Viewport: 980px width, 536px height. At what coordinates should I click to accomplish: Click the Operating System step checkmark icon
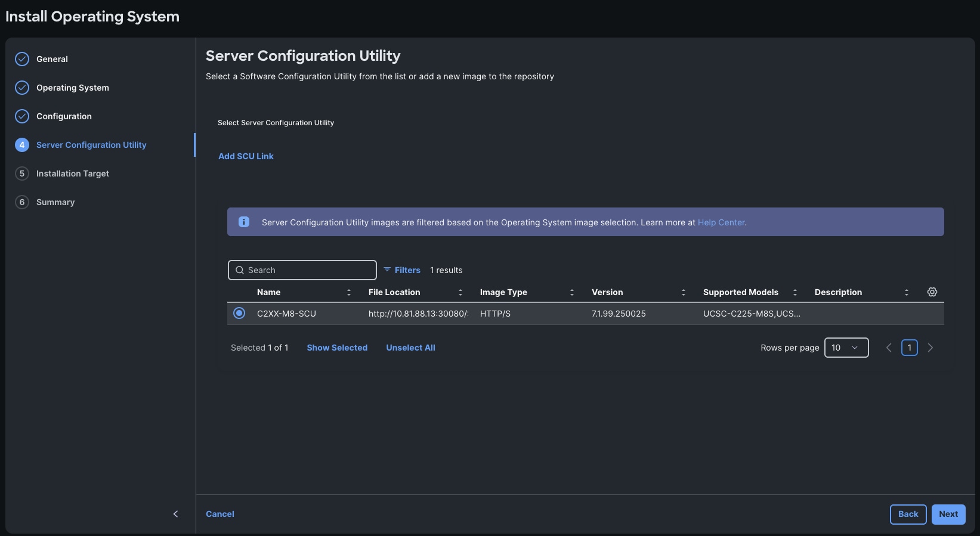coord(22,88)
